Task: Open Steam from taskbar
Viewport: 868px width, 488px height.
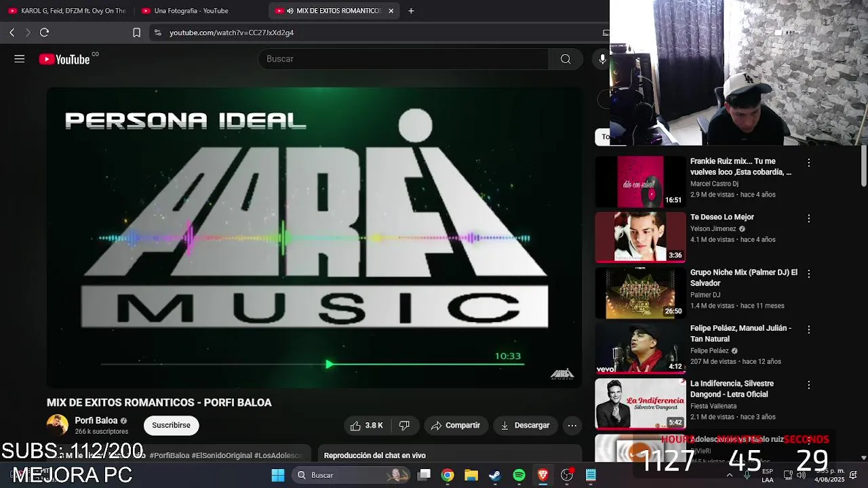Action: tap(495, 475)
